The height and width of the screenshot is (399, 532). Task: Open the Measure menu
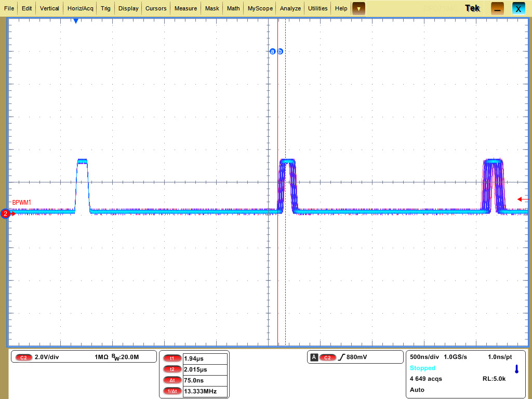point(185,8)
